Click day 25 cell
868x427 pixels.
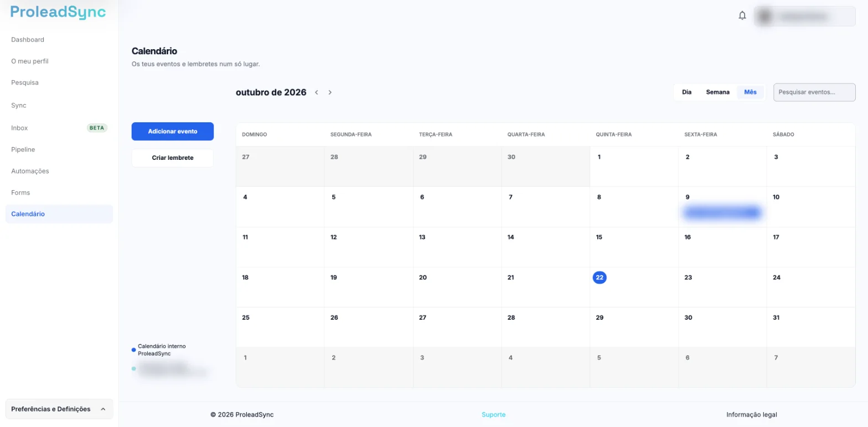point(280,327)
